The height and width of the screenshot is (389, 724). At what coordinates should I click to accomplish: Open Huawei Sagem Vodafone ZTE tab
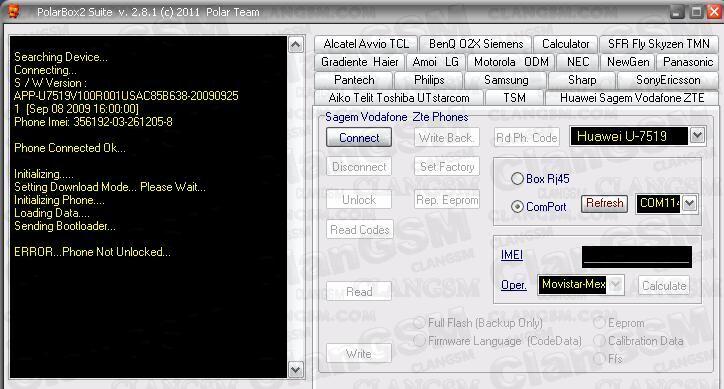click(x=632, y=98)
